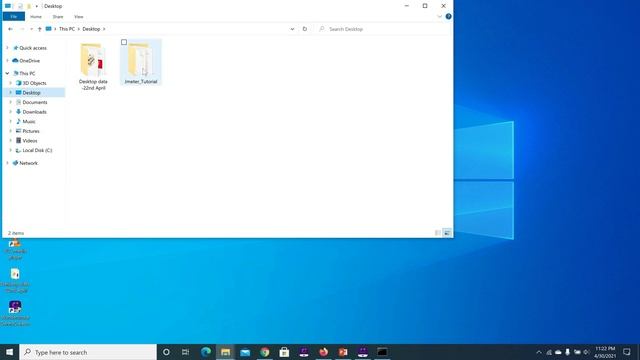Select This PC in the sidebar
The width and height of the screenshot is (640, 360).
[27, 73]
